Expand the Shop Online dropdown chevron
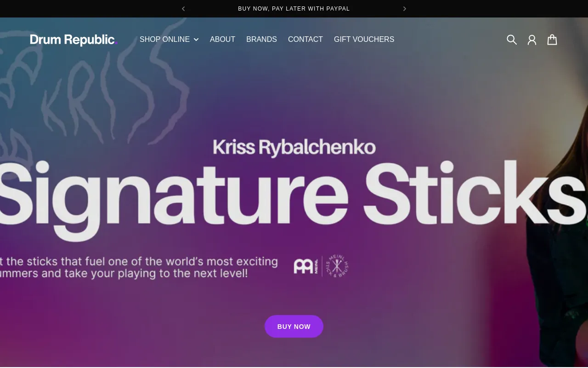Viewport: 588px width, 368px height. 196,40
